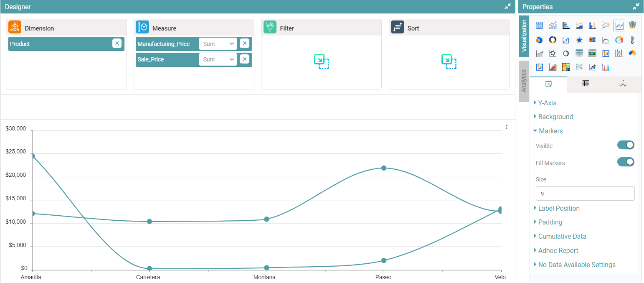Click the marker Size input field

pyautogui.click(x=585, y=194)
